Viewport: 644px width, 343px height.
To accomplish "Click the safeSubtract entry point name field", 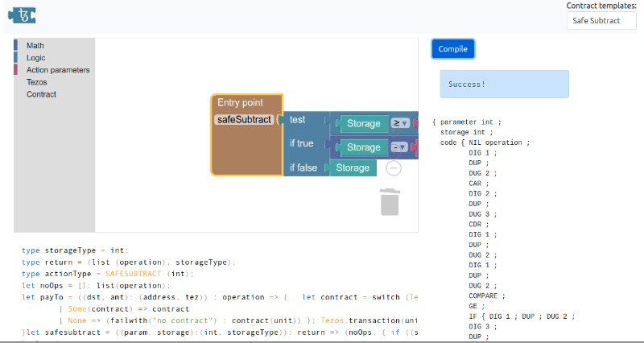I will point(245,120).
